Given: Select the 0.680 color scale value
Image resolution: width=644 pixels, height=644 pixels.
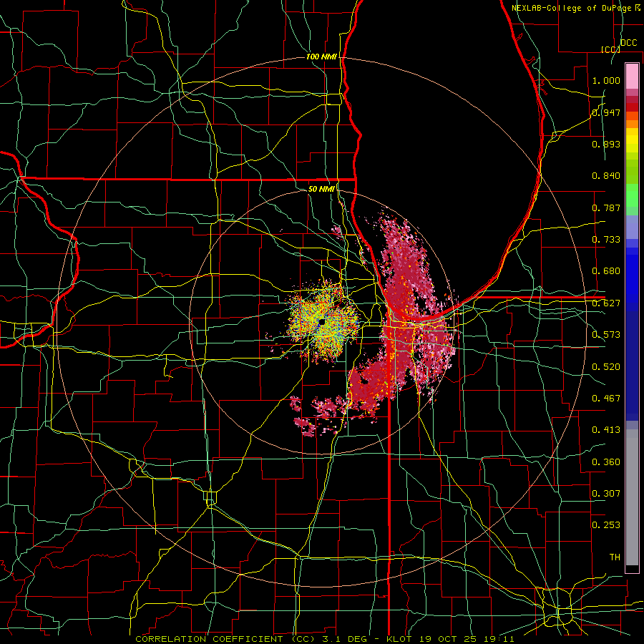Looking at the screenshot, I should coord(606,271).
